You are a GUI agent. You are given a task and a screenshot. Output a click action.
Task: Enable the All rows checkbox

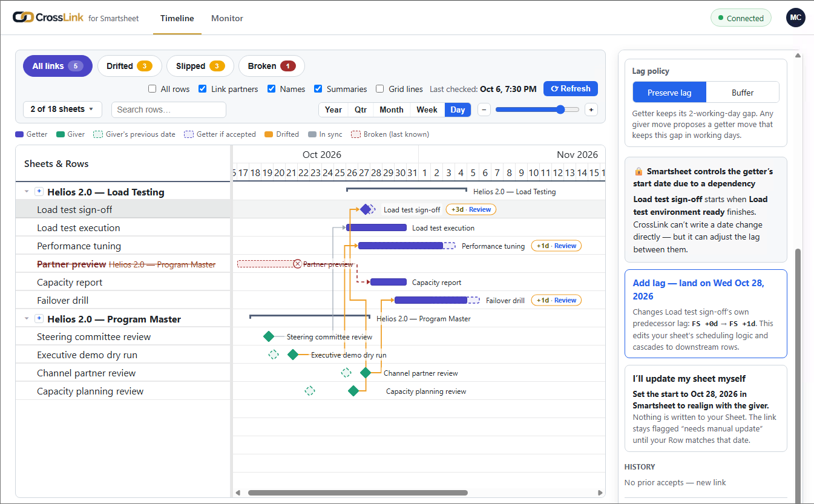[x=153, y=89]
